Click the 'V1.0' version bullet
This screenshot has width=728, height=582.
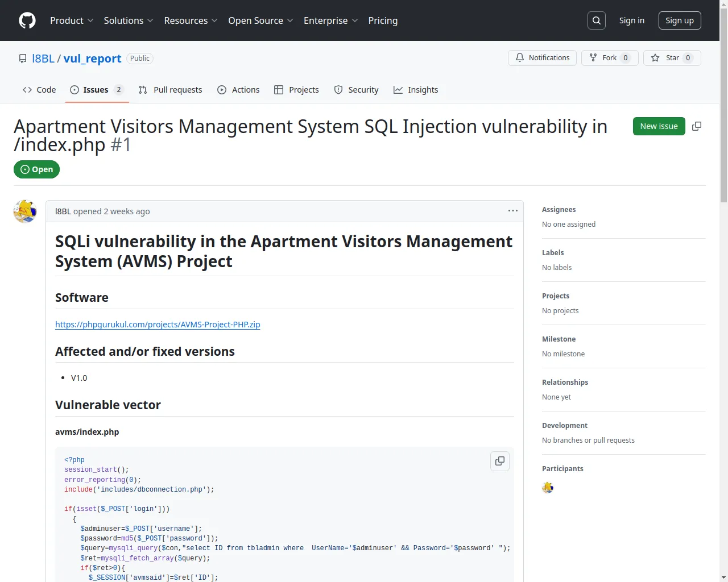[x=79, y=378]
